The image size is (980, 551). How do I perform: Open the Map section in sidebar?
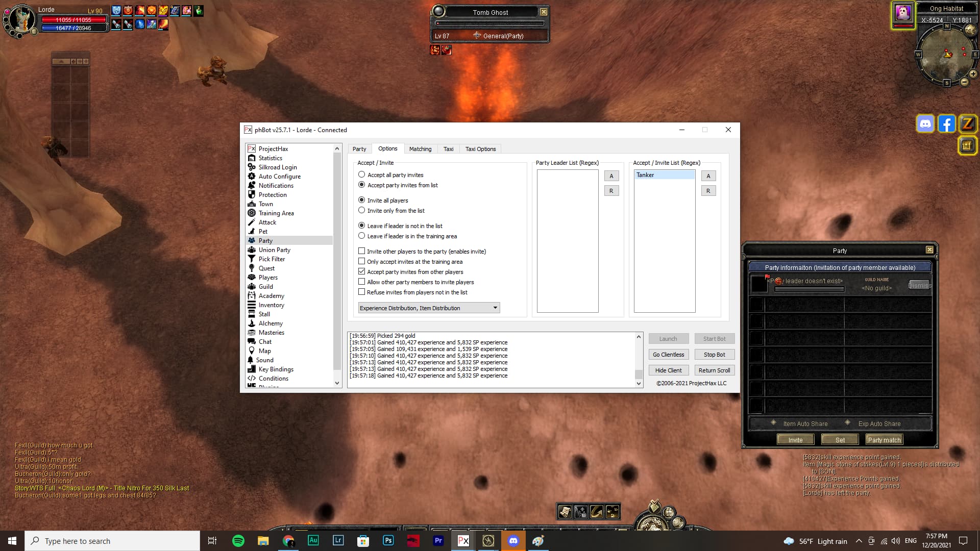[264, 351]
